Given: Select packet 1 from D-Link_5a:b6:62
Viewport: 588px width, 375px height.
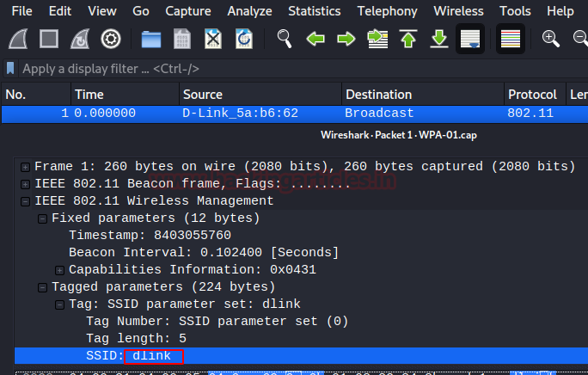Looking at the screenshot, I should 295,114.
